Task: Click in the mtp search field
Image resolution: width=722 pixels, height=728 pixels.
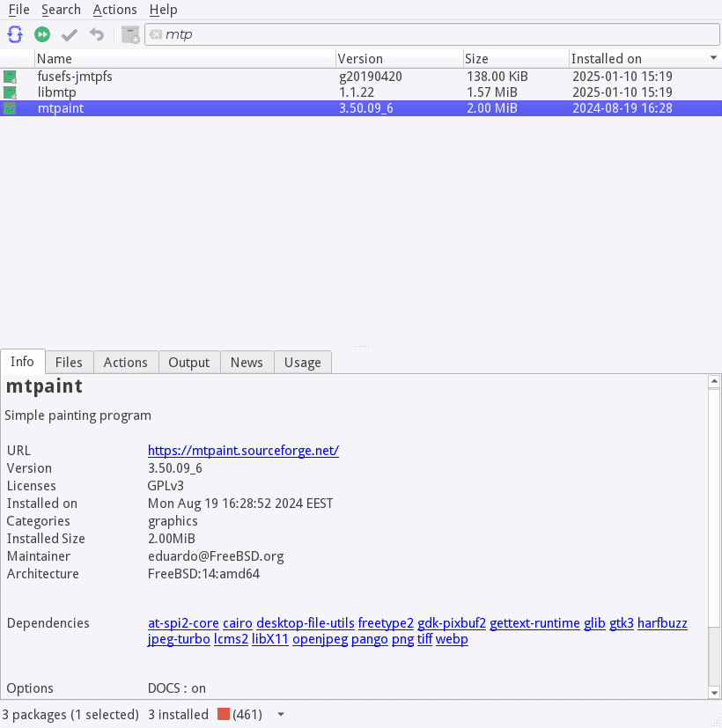Action: (x=431, y=34)
